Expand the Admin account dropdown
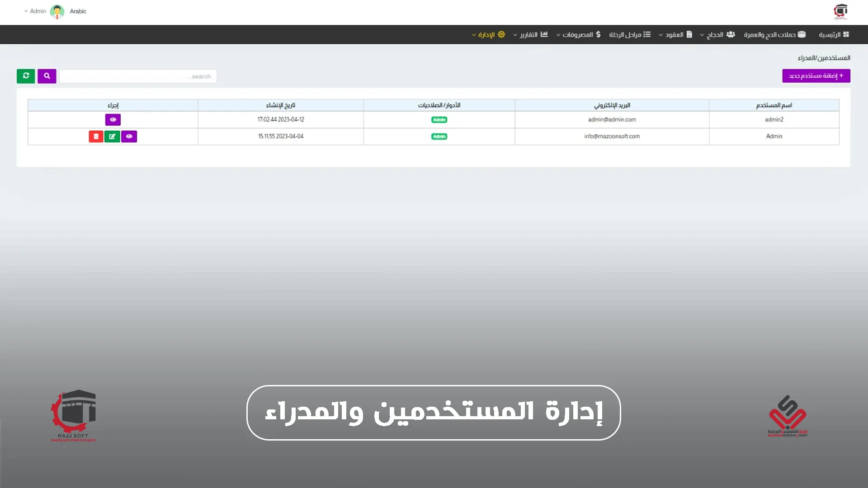The width and height of the screenshot is (868, 488). [35, 11]
